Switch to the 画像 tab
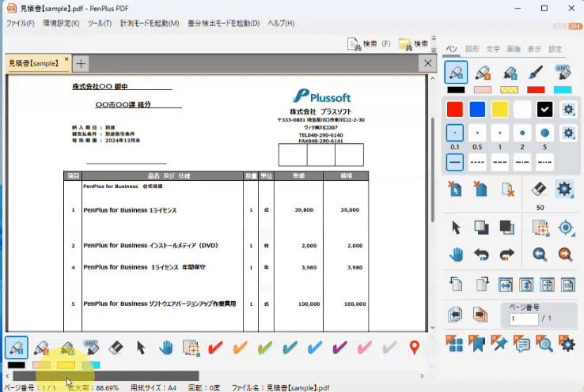The image size is (584, 392). [x=514, y=49]
